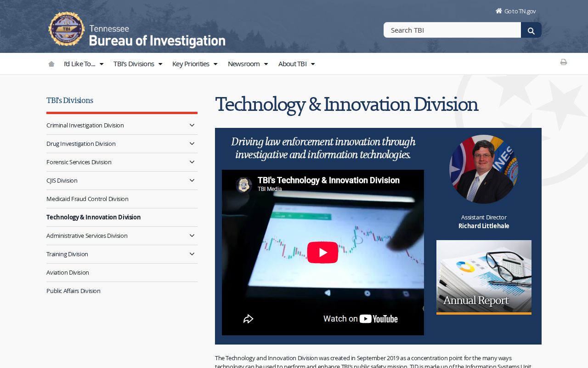Screen dimensions: 588x368
Task: Click the TBI Media channel avatar
Action: [244, 185]
